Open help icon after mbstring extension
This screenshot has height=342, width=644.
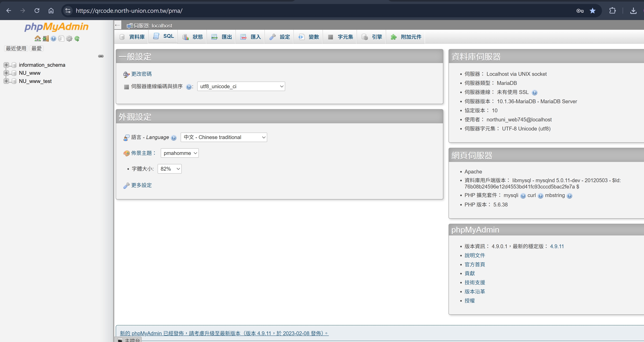pyautogui.click(x=569, y=196)
